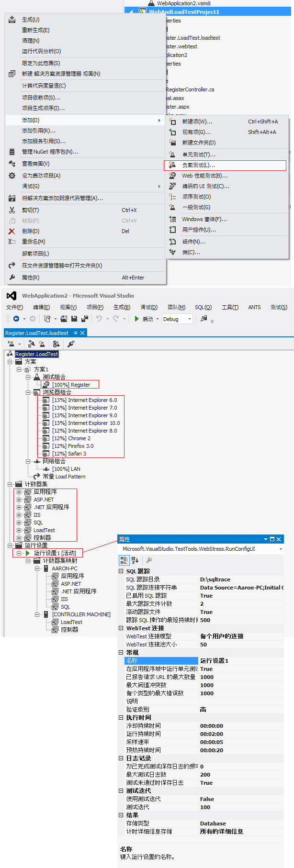The width and height of the screenshot is (294, 868).
Task: Collapse the 浏览器组合 tree node
Action: point(28,392)
